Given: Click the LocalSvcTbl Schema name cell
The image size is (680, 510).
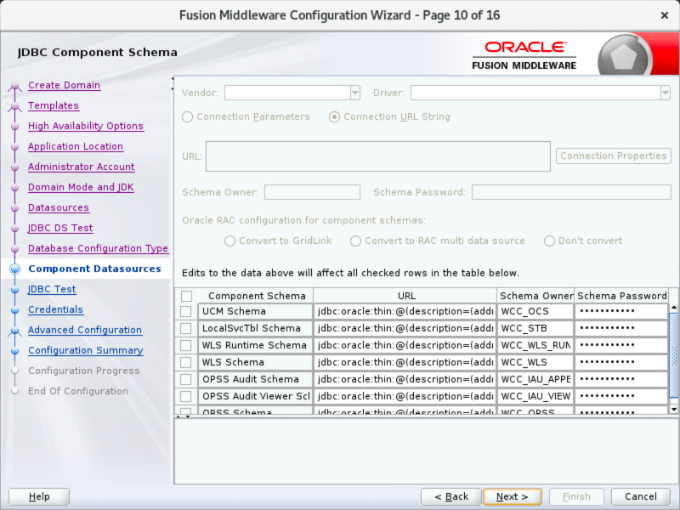Looking at the screenshot, I should [x=255, y=328].
